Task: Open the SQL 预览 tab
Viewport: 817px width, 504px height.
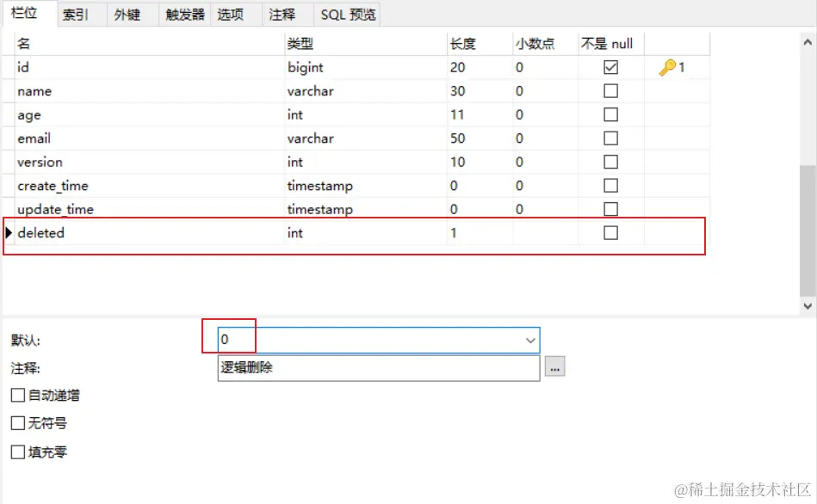Action: tap(348, 15)
